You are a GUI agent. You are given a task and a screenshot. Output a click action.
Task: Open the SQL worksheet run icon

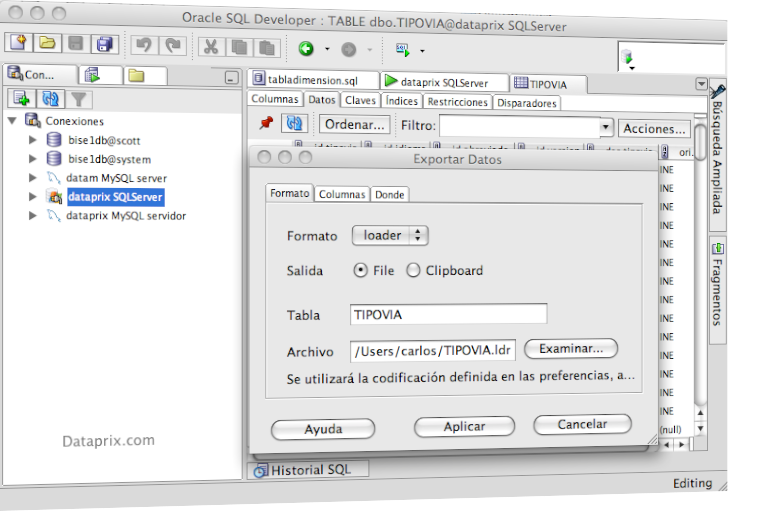[403, 50]
